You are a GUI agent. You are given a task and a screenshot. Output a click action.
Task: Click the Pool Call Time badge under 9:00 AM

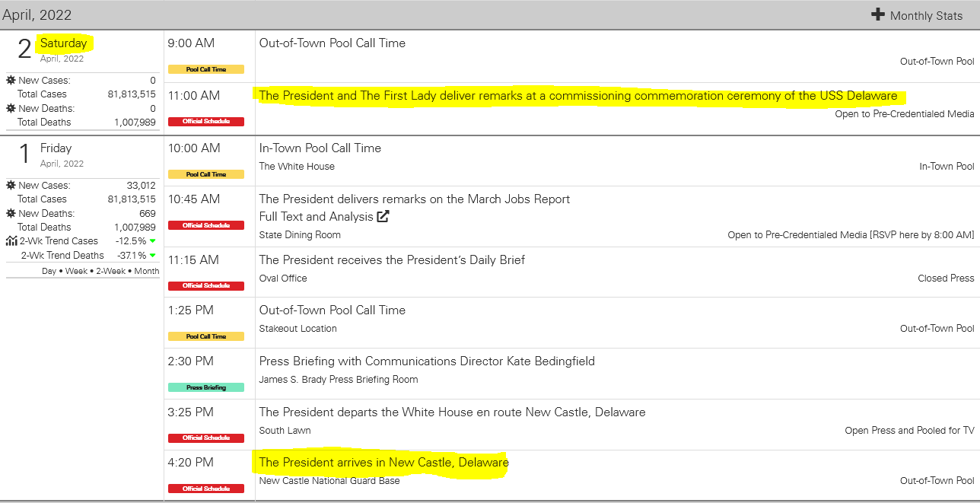pos(206,69)
